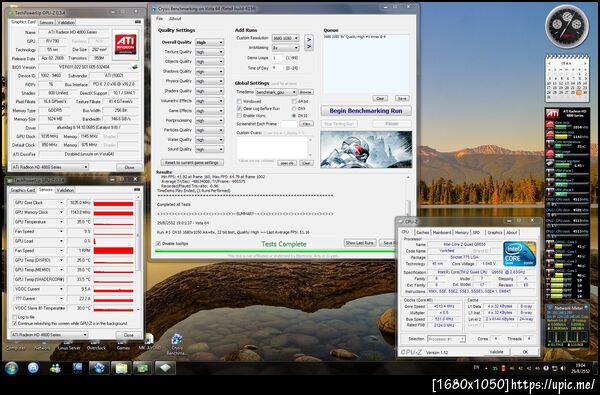Open the MK AUDIO desktop file
Viewport: 600px width, 395px height.
(x=149, y=342)
